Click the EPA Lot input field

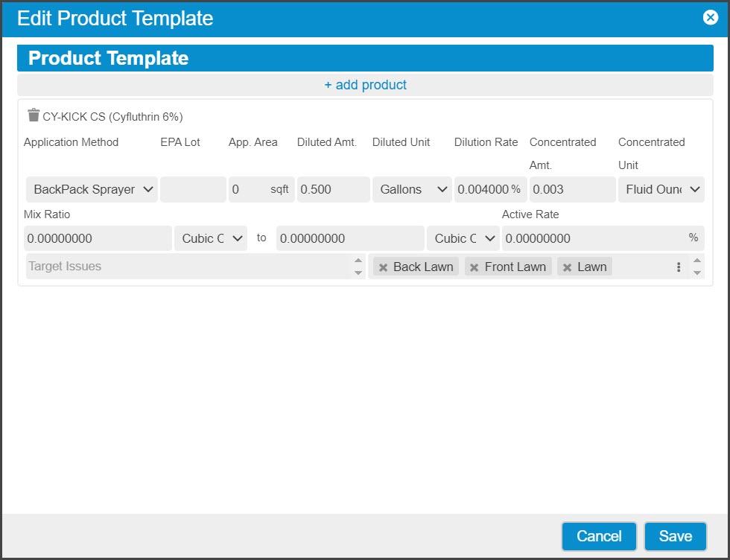(x=193, y=190)
